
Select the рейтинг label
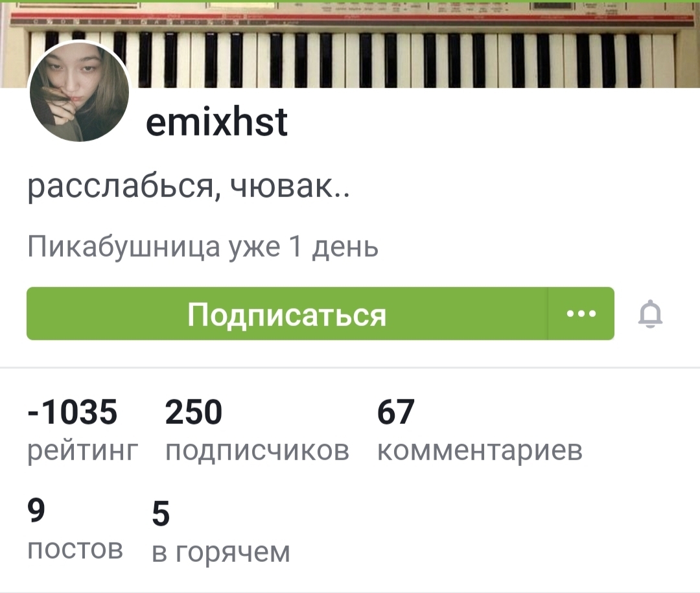click(x=83, y=450)
